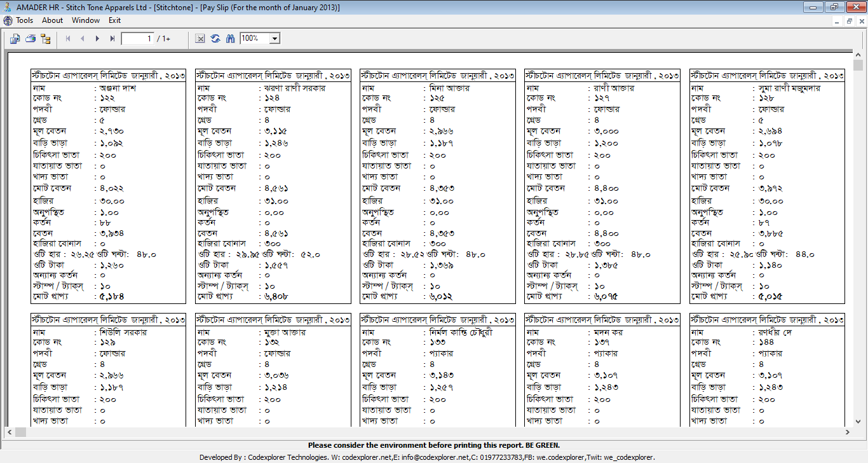Image resolution: width=868 pixels, height=463 pixels.
Task: Click code number ১২৮ value
Action: pyautogui.click(x=766, y=99)
